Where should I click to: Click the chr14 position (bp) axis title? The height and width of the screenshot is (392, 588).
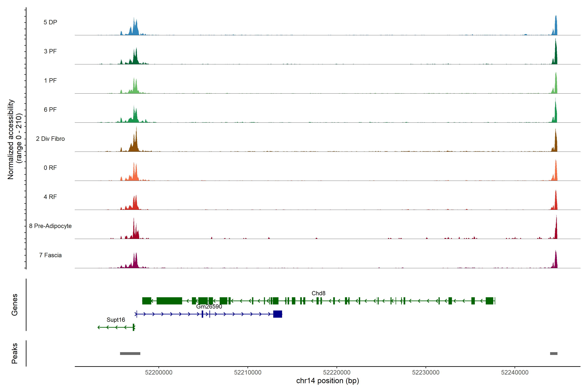point(327,381)
